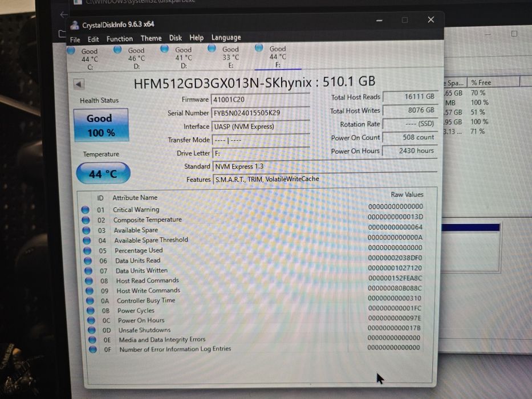This screenshot has width=532, height=399.
Task: Select the Unsafe Shutdowns attribute name
Action: tap(144, 330)
